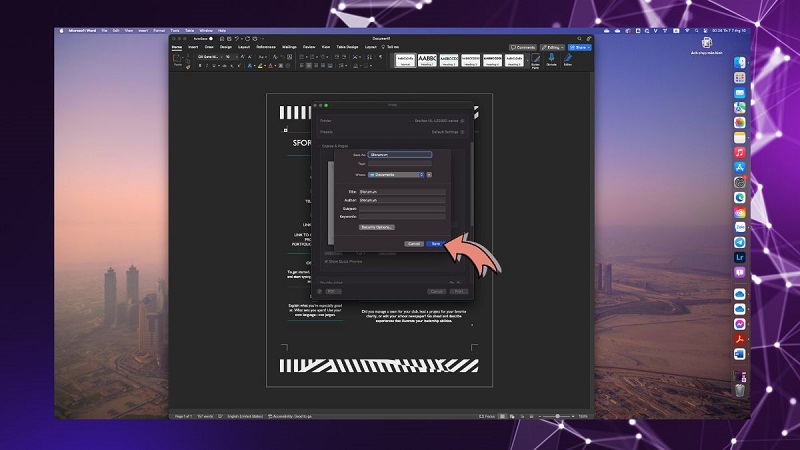Image resolution: width=800 pixels, height=450 pixels.
Task: Select the Heading 1 style thumbnail
Action: coord(427,60)
